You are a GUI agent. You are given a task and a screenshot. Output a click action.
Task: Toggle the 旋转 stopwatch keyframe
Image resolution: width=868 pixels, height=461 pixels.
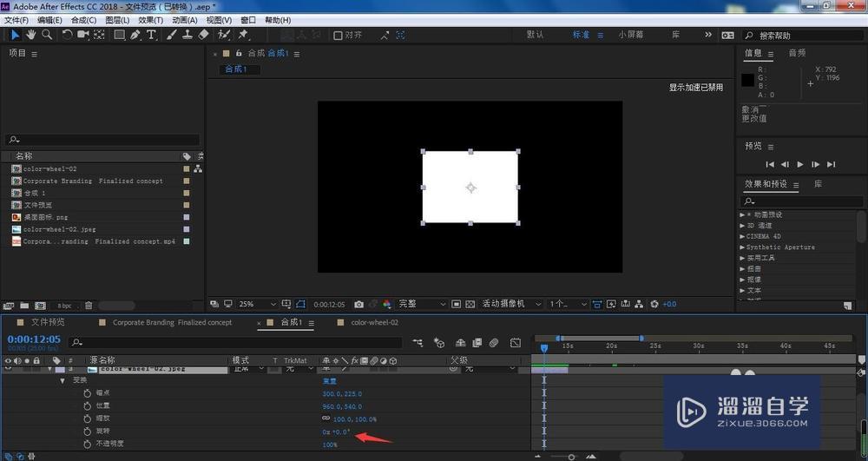click(x=88, y=431)
